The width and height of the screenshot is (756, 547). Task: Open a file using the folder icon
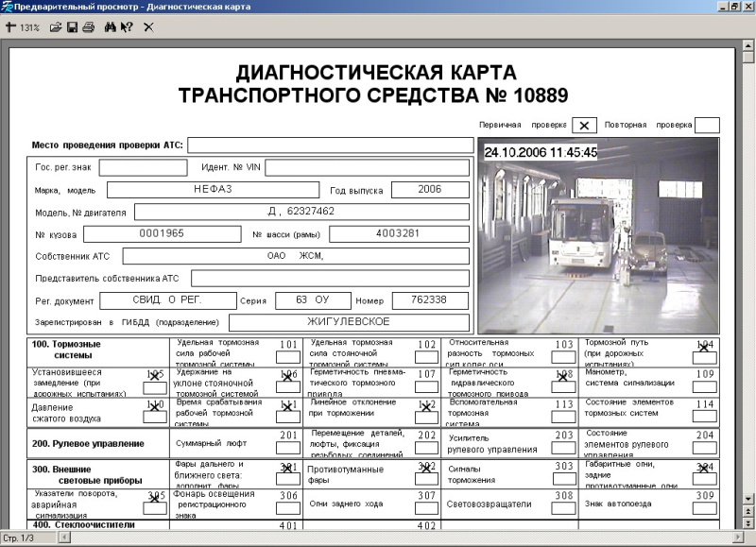click(54, 28)
